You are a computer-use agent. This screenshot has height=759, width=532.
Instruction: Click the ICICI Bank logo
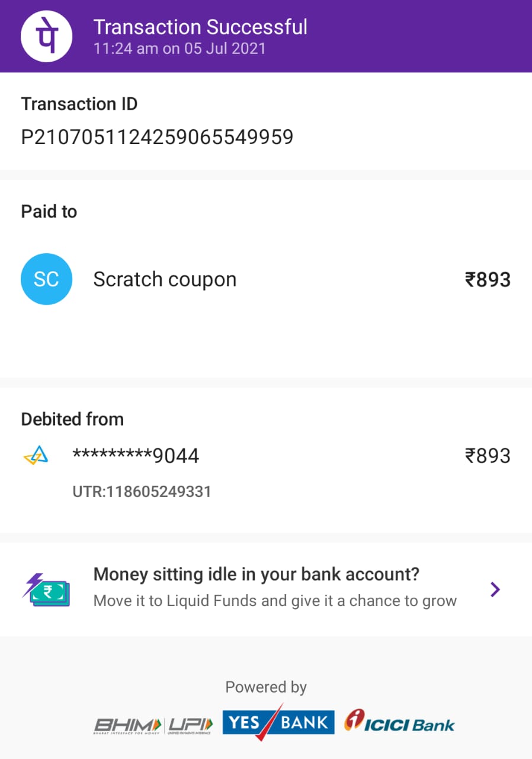[400, 722]
